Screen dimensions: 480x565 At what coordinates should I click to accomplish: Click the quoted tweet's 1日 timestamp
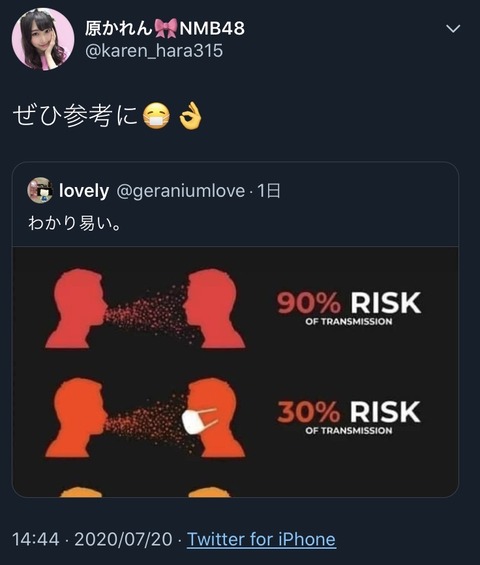click(268, 191)
